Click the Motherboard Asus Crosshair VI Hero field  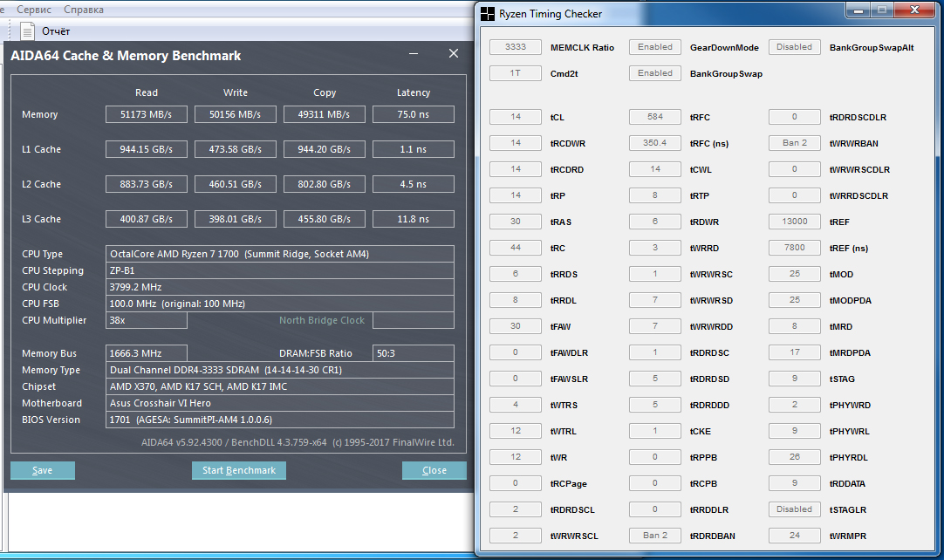click(x=280, y=403)
